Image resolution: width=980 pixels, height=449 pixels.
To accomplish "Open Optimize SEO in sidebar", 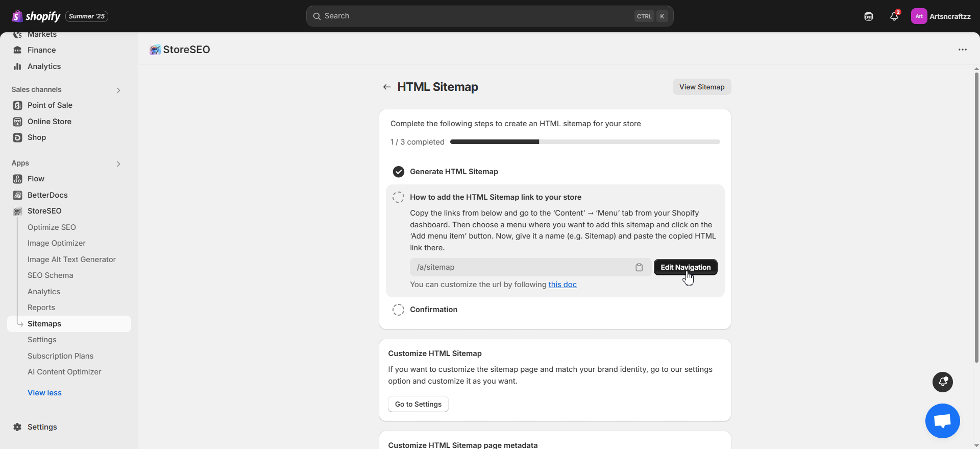I will click(x=52, y=227).
